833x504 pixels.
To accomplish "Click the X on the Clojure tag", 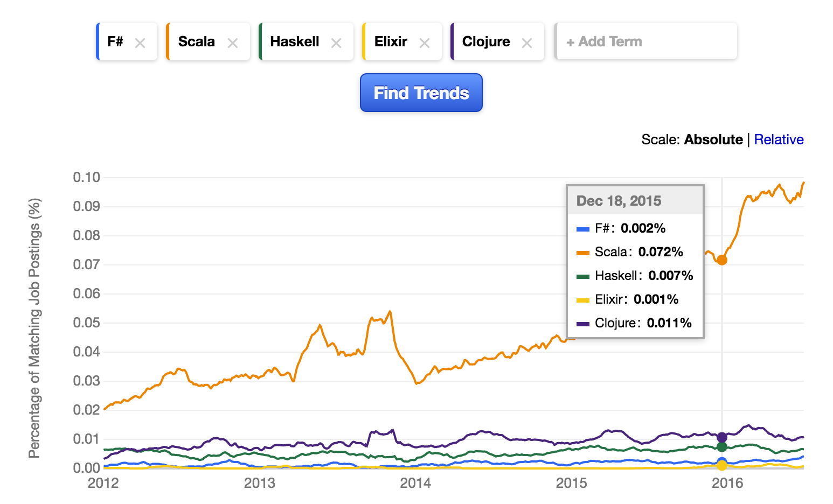I will pos(527,43).
